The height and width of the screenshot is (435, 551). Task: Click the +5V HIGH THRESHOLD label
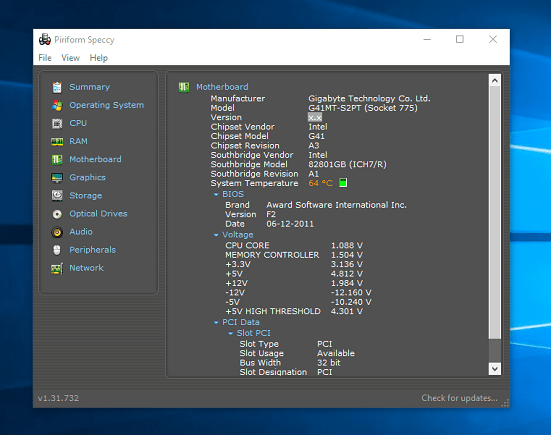pyautogui.click(x=273, y=311)
